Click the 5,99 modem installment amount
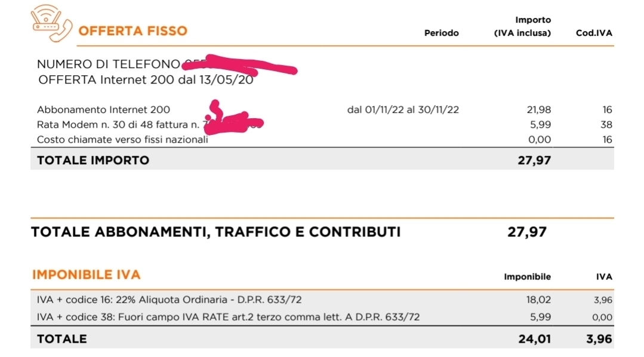 click(x=541, y=125)
